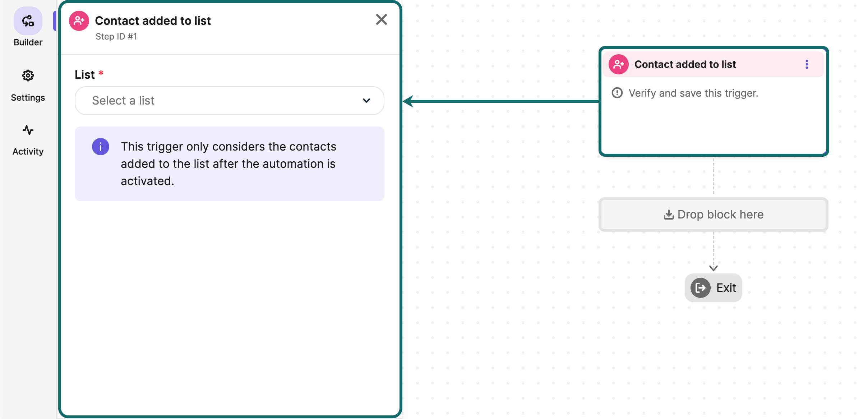
Task: Click the trigger info notice text
Action: coord(228,164)
